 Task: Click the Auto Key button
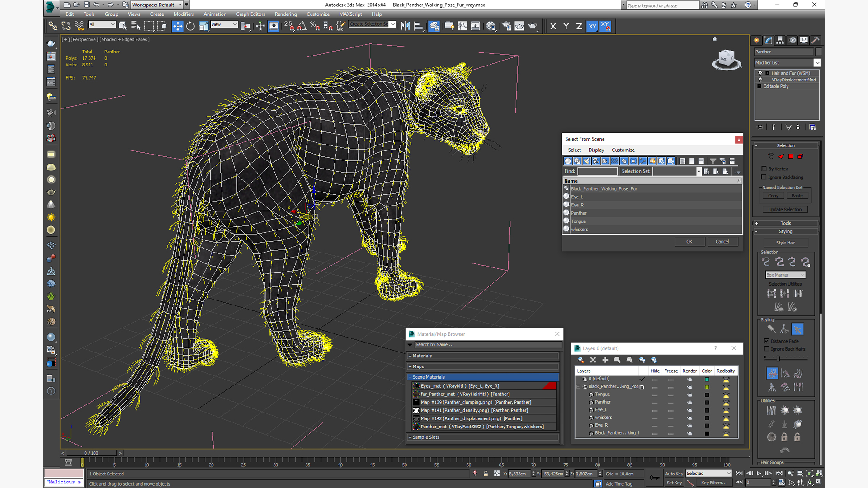click(x=674, y=474)
